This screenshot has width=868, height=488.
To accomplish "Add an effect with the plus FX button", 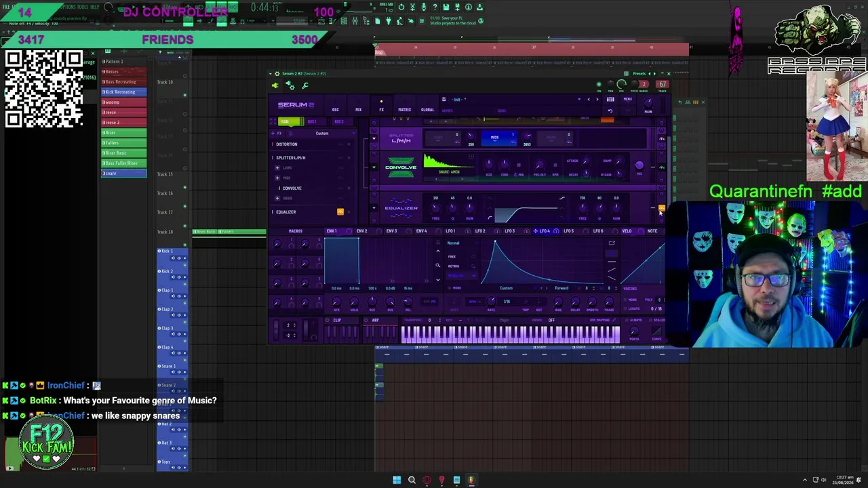I will coord(278,134).
